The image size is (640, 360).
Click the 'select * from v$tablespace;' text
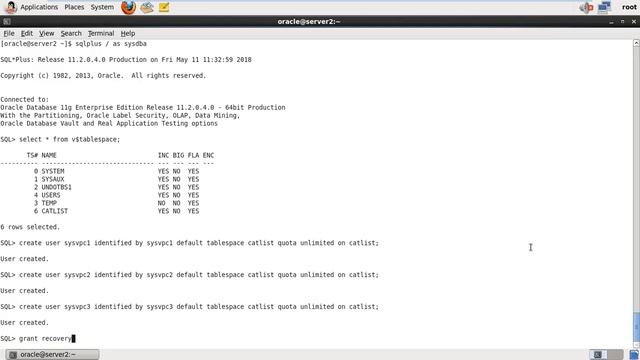click(69, 139)
